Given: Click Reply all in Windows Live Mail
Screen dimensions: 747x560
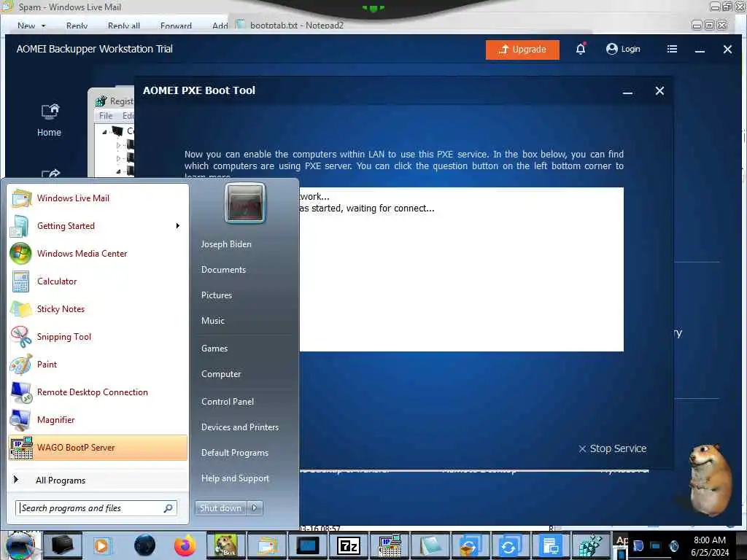Looking at the screenshot, I should [x=124, y=26].
